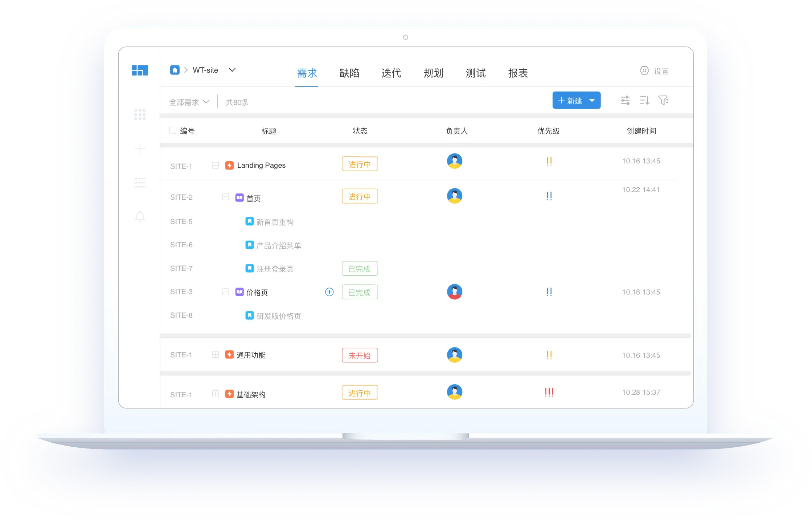Click the circled plus next to 价格页
The image size is (812, 520).
click(x=329, y=292)
